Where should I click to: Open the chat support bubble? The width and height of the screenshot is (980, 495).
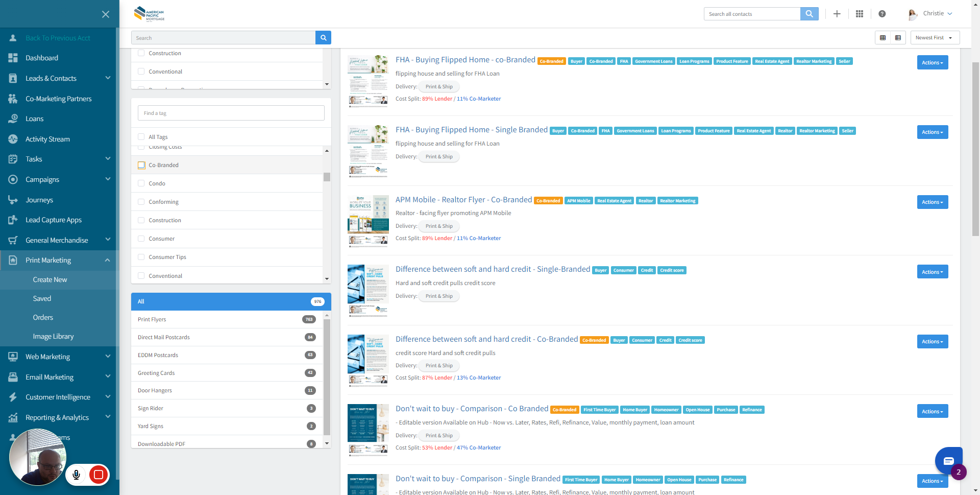[948, 461]
